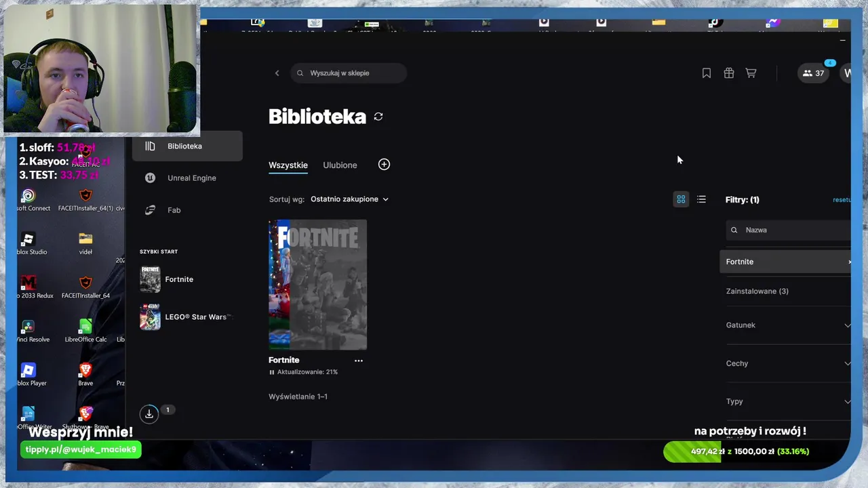
Task: Open Służbowy Brave desktop shortcut
Action: point(85,418)
